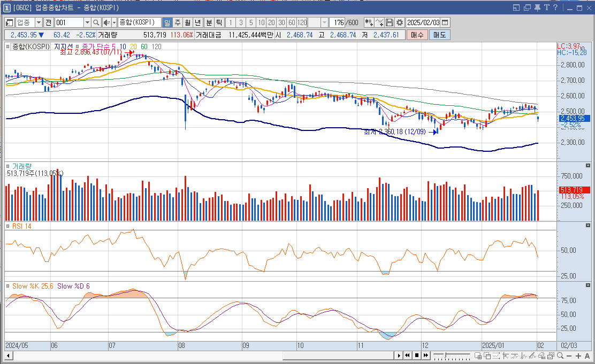
Task: Open chart settings gear icon
Action: point(400,23)
